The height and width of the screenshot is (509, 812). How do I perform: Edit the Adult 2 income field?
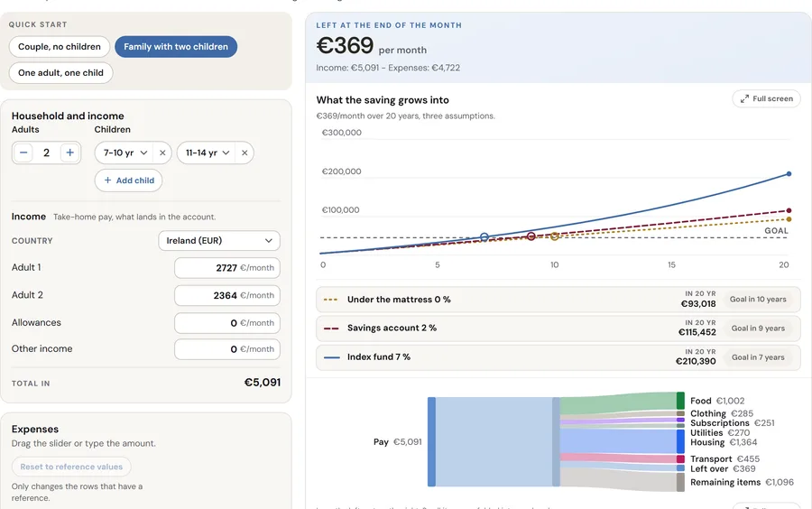click(x=227, y=295)
